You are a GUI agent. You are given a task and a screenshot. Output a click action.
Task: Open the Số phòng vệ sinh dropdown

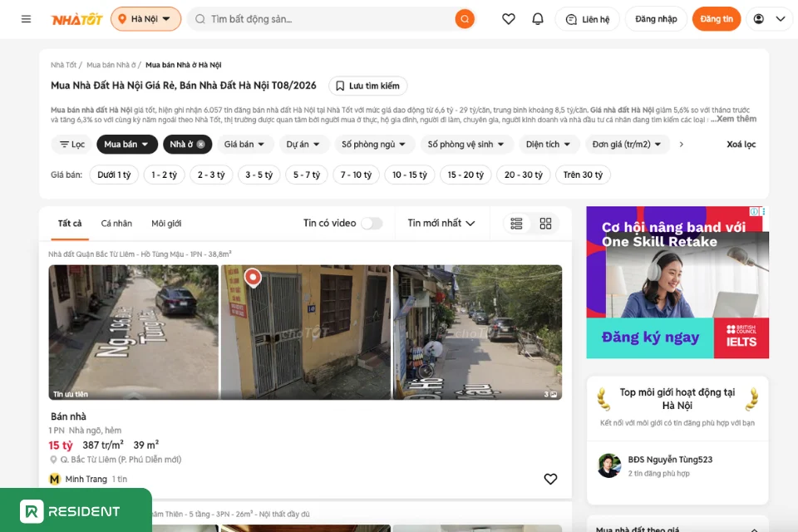coord(465,145)
